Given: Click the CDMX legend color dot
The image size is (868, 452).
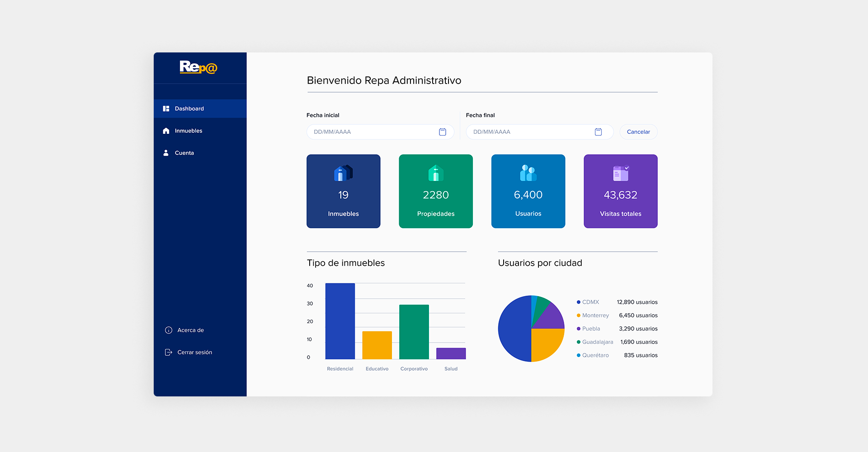Looking at the screenshot, I should click(578, 302).
